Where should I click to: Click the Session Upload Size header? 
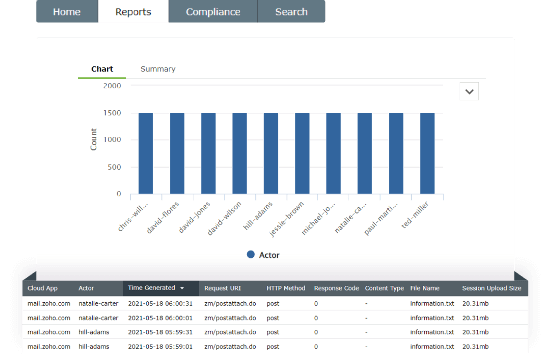(x=492, y=288)
